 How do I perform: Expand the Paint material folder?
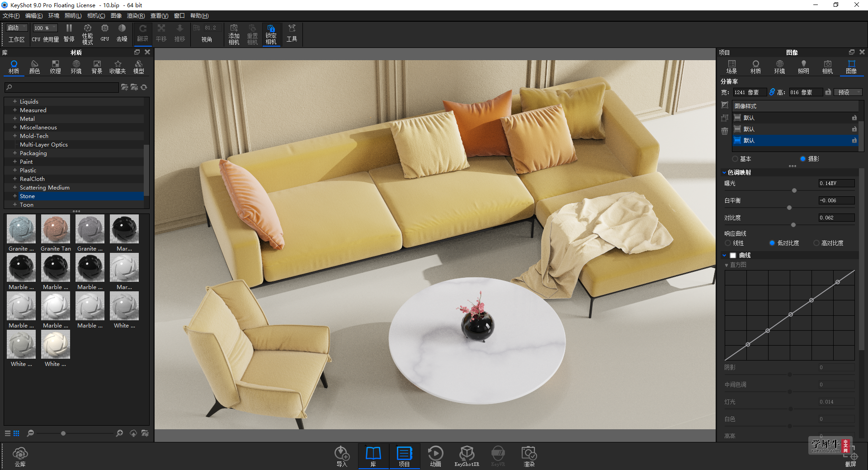tap(15, 161)
